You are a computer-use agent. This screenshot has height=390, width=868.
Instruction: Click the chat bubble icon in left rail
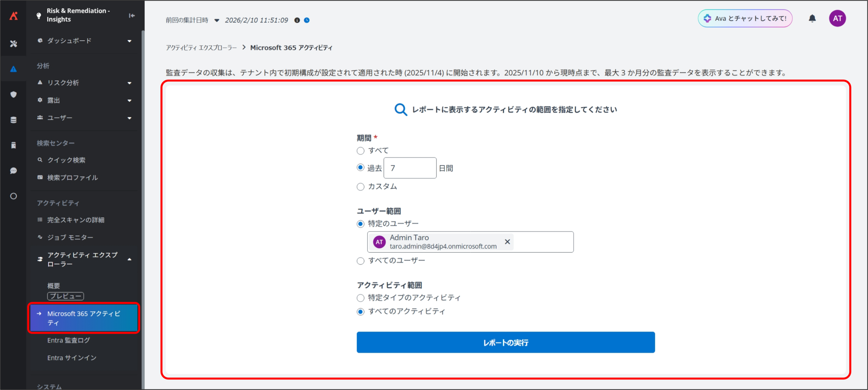click(14, 171)
